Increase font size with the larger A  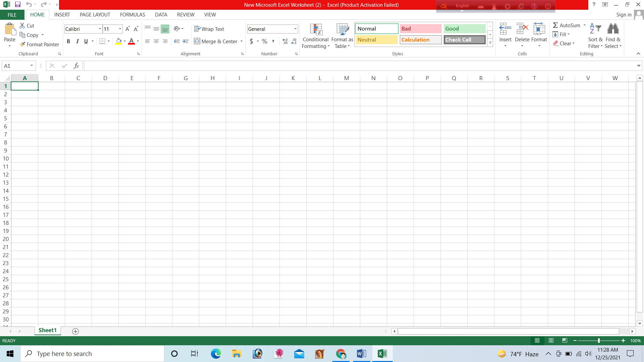point(127,29)
